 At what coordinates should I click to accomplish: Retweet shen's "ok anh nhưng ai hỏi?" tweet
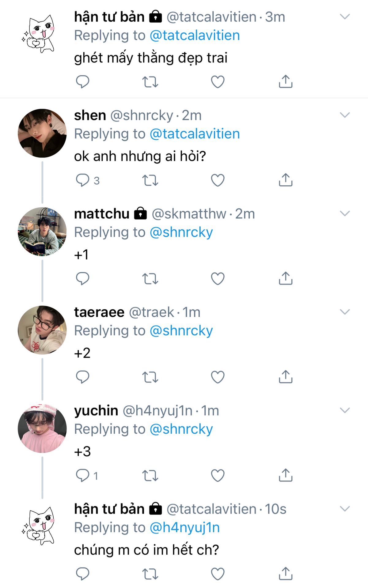(150, 180)
